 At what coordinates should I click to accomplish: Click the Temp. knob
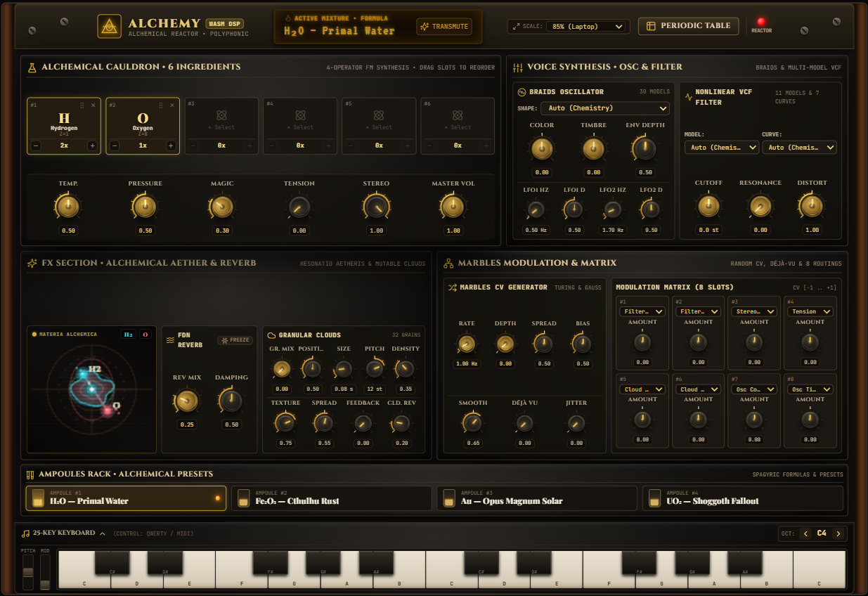click(x=67, y=206)
